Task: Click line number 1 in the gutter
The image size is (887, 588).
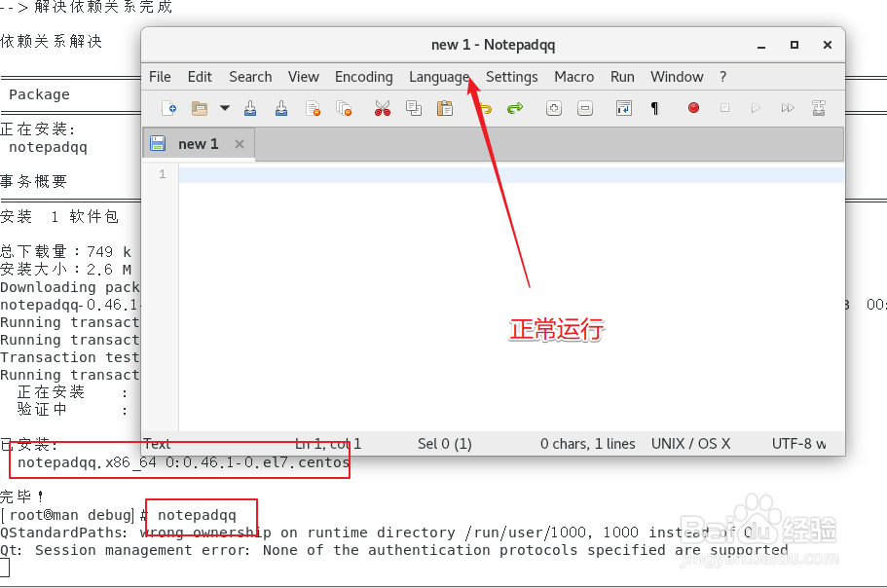Action: [x=163, y=174]
